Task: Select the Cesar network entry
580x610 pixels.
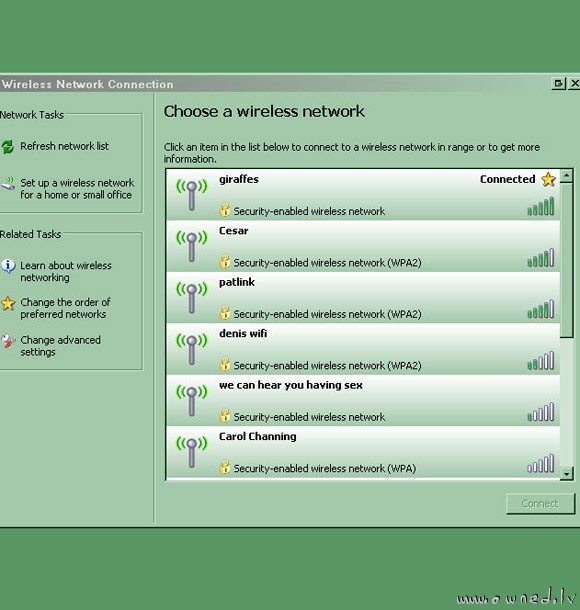Action: coord(363,246)
